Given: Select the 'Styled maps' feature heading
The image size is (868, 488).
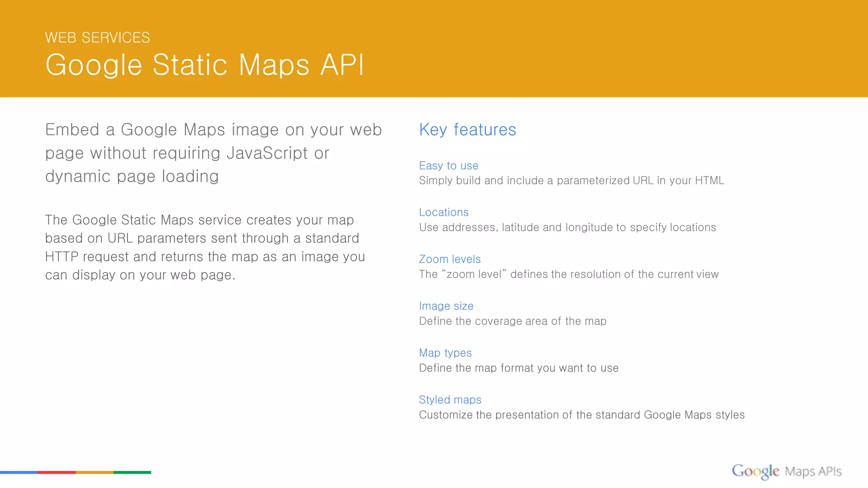Looking at the screenshot, I should coord(450,399).
